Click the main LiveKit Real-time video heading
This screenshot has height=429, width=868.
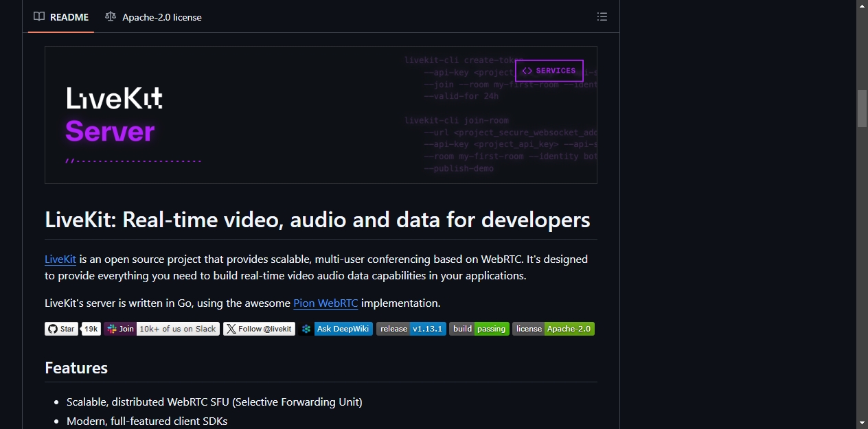(x=317, y=220)
